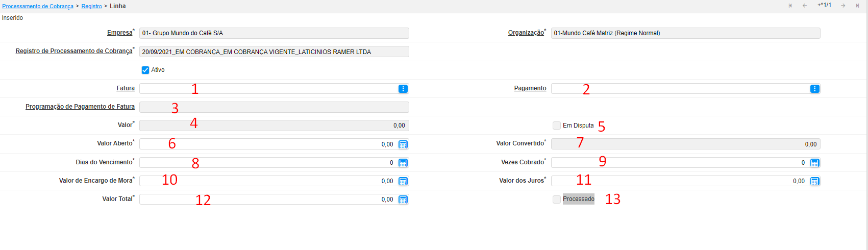Viewport: 868px width, 250px height.
Task: Toggle the Processado checkbox
Action: [557, 199]
